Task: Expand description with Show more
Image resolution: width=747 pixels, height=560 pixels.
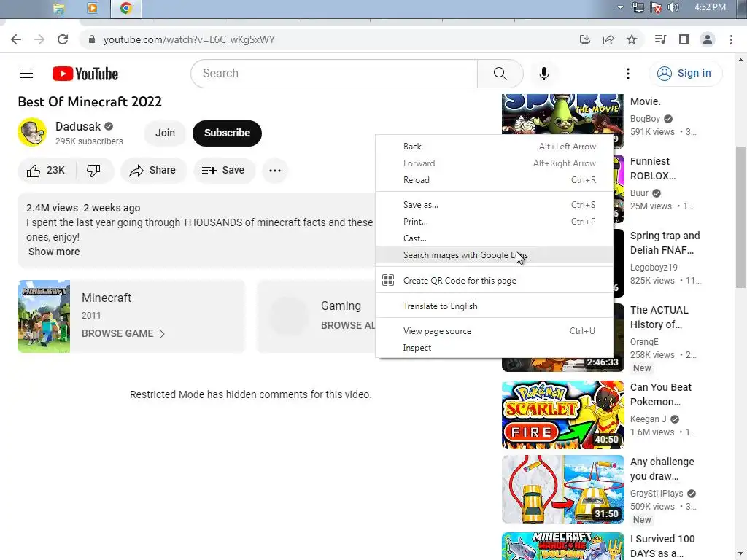Action: click(54, 252)
